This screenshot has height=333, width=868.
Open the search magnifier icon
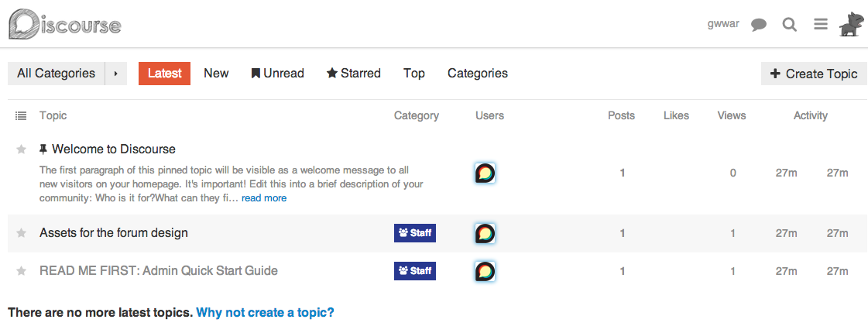(x=790, y=25)
